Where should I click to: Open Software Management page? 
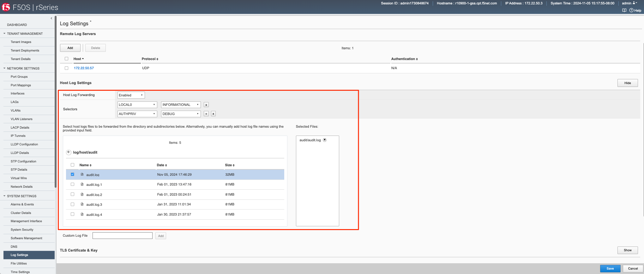[x=27, y=238]
